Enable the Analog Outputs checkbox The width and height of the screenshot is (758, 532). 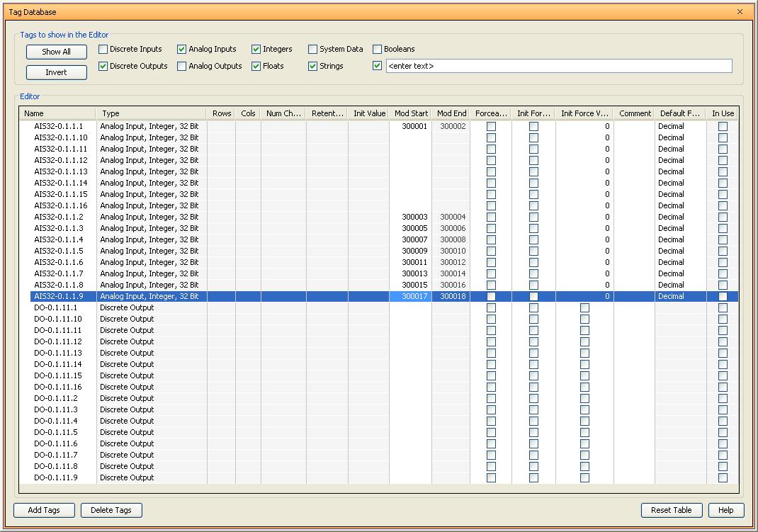(182, 67)
